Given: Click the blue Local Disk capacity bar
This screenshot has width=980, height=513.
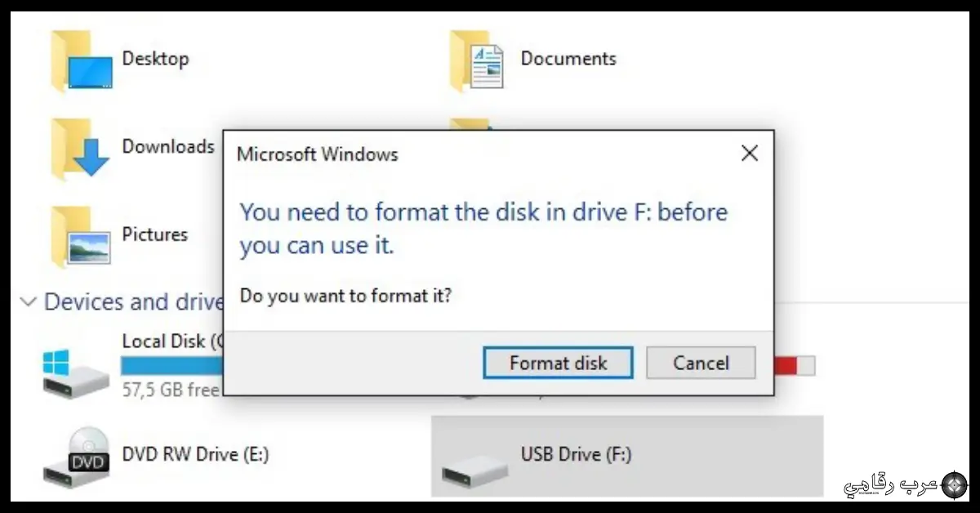Looking at the screenshot, I should click(171, 366).
